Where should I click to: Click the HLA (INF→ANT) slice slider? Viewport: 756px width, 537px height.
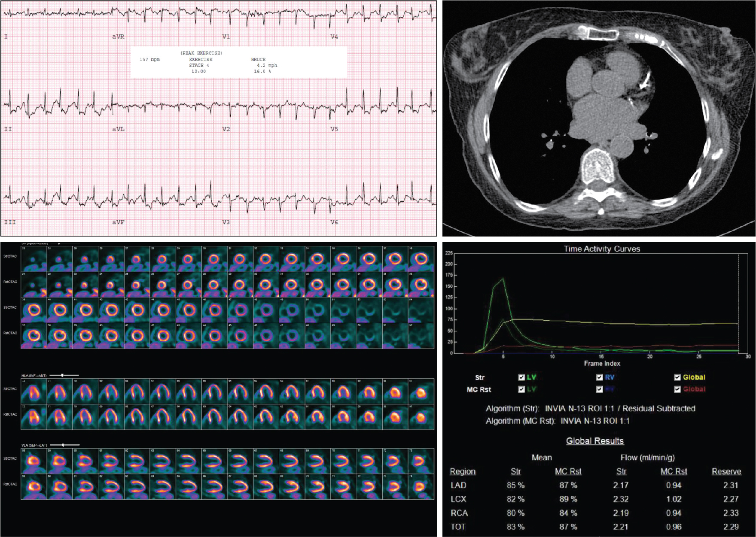pyautogui.click(x=63, y=376)
